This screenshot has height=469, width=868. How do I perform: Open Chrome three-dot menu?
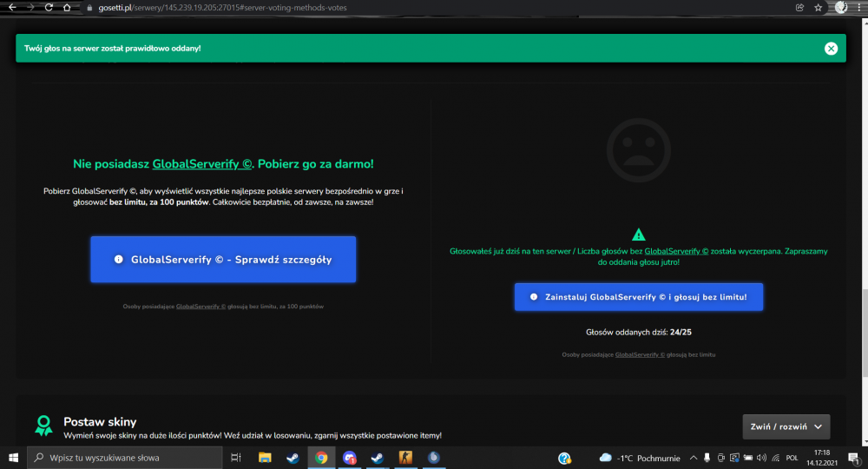point(859,8)
